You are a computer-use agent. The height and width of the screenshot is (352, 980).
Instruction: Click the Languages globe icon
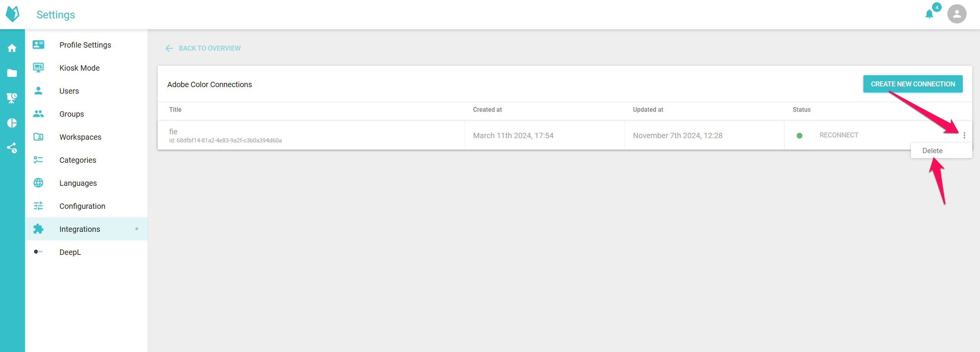(38, 183)
